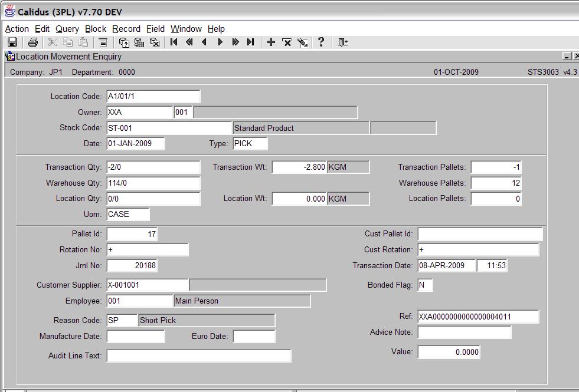This screenshot has height=392, width=579.
Task: Click the Stock Code field ST-001
Action: point(169,128)
